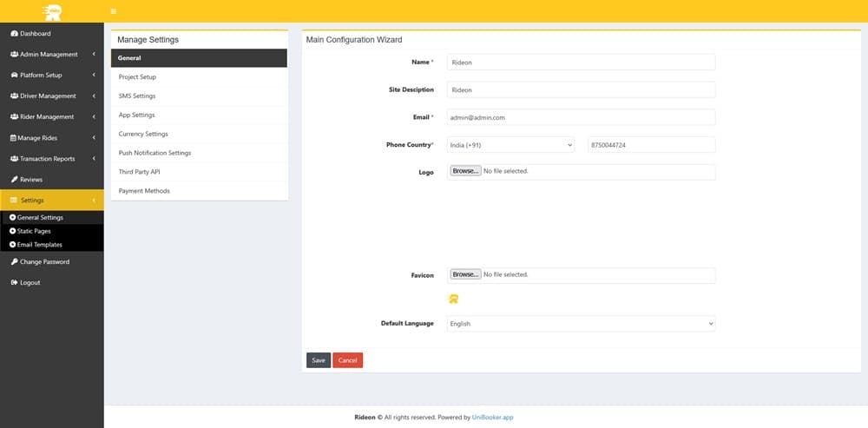Open the Default Language dropdown
The image size is (868, 428).
[x=581, y=324]
